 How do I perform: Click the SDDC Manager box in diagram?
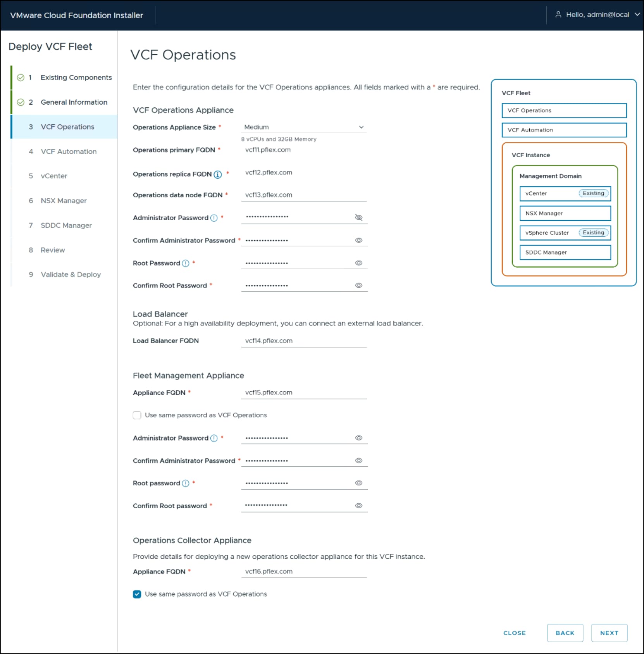tap(565, 253)
